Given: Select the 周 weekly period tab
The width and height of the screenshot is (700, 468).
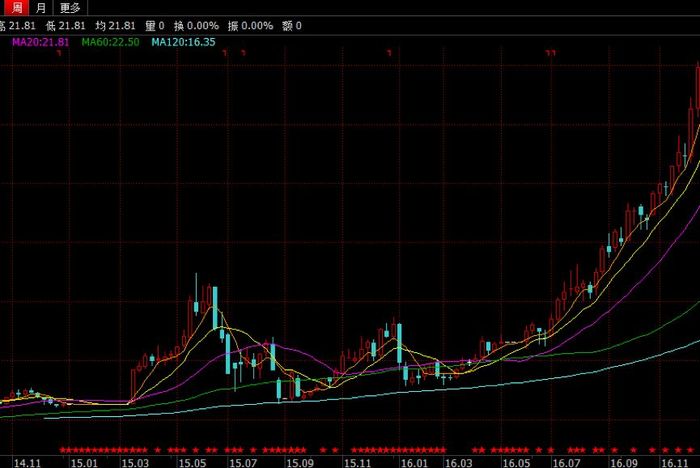Looking at the screenshot, I should pyautogui.click(x=16, y=8).
